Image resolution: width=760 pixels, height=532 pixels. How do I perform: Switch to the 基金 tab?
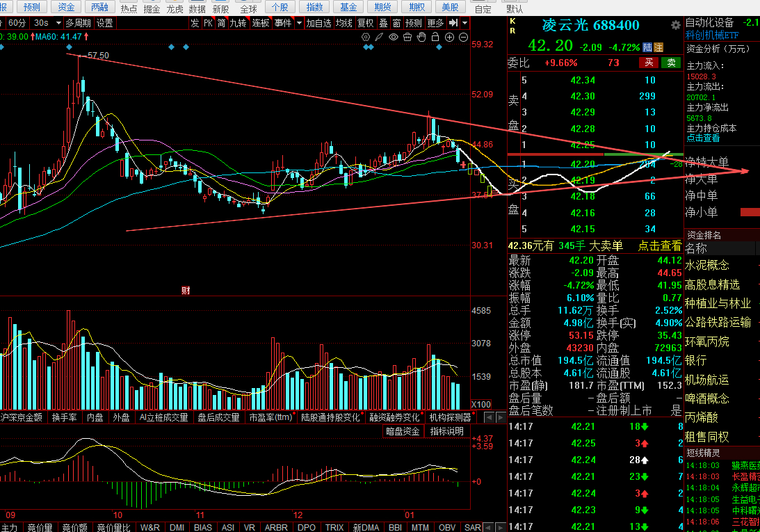pyautogui.click(x=348, y=7)
